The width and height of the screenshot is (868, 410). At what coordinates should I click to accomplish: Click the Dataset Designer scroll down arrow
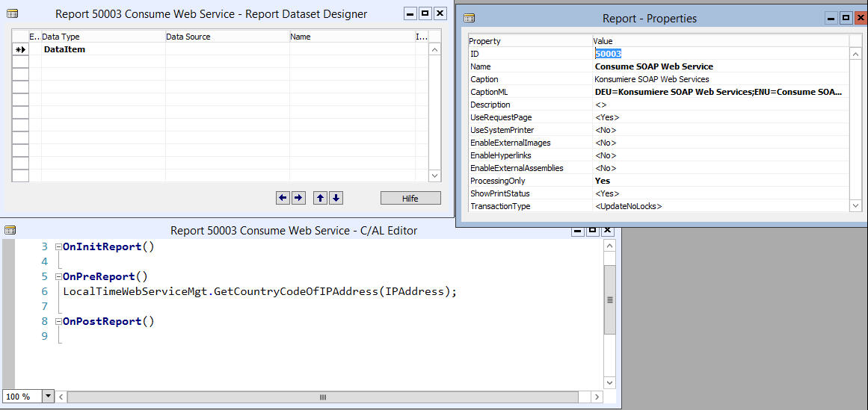point(434,176)
